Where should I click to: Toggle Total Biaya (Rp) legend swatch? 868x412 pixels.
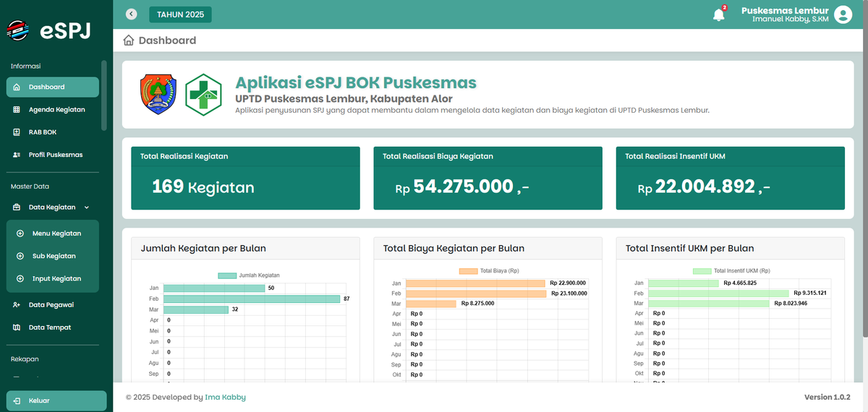(x=468, y=271)
